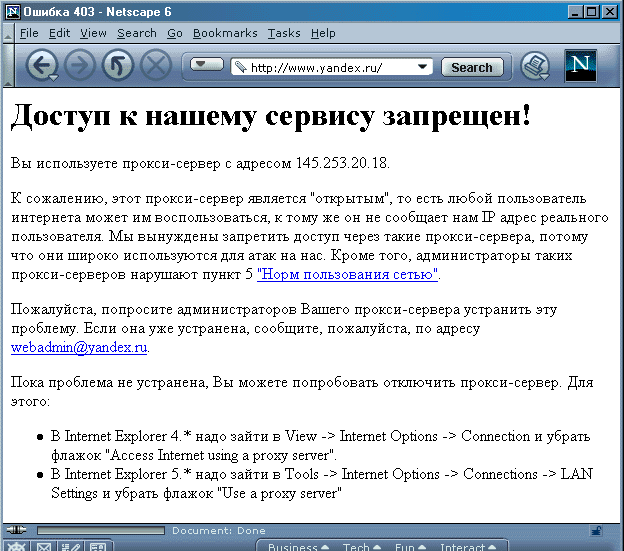
Task: Click the Netscape icon in the title bar
Action: pyautogui.click(x=13, y=12)
